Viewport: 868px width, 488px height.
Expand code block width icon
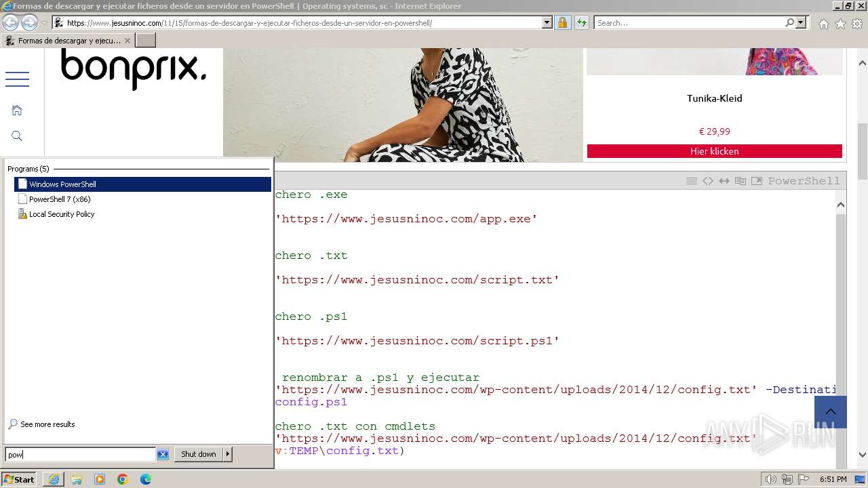point(724,181)
